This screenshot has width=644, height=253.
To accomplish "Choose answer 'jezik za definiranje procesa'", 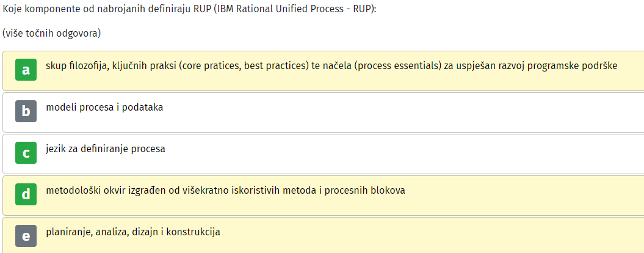I will 106,149.
